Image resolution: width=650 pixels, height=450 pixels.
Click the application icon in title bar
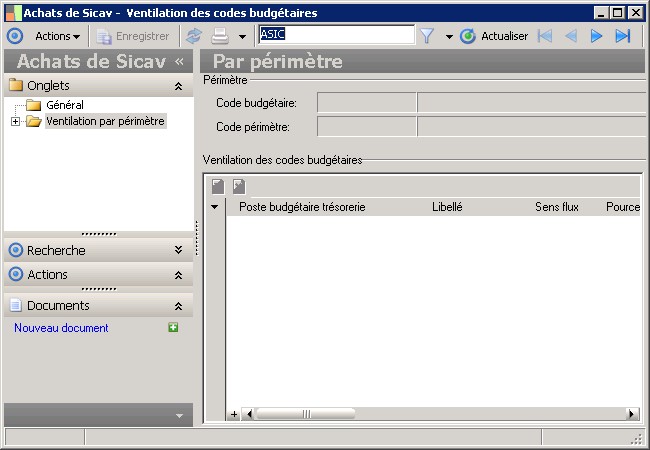coord(13,13)
